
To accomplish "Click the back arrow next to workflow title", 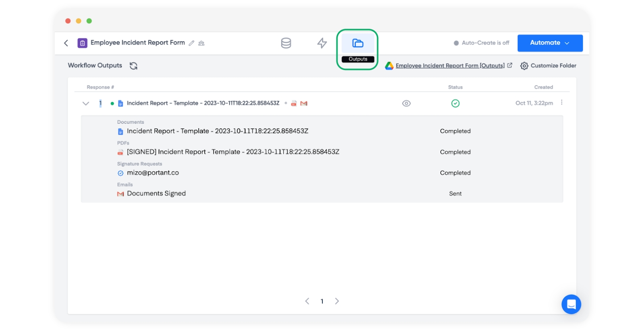I will (66, 43).
